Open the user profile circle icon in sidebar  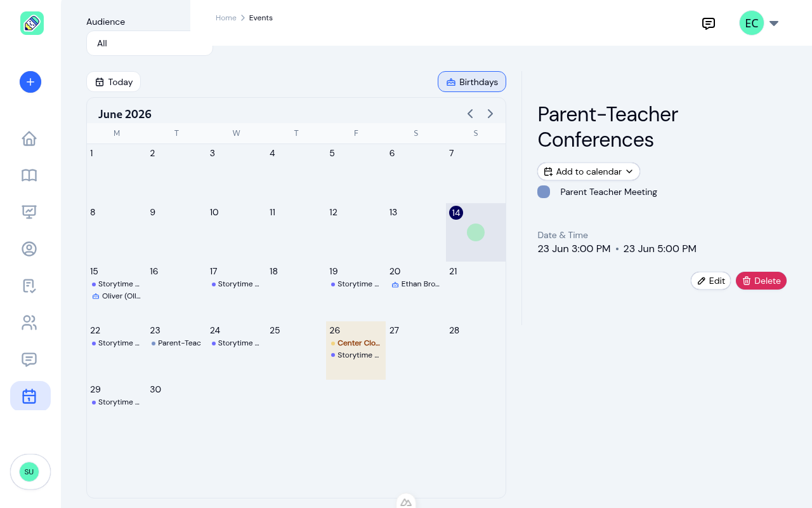pos(29,249)
